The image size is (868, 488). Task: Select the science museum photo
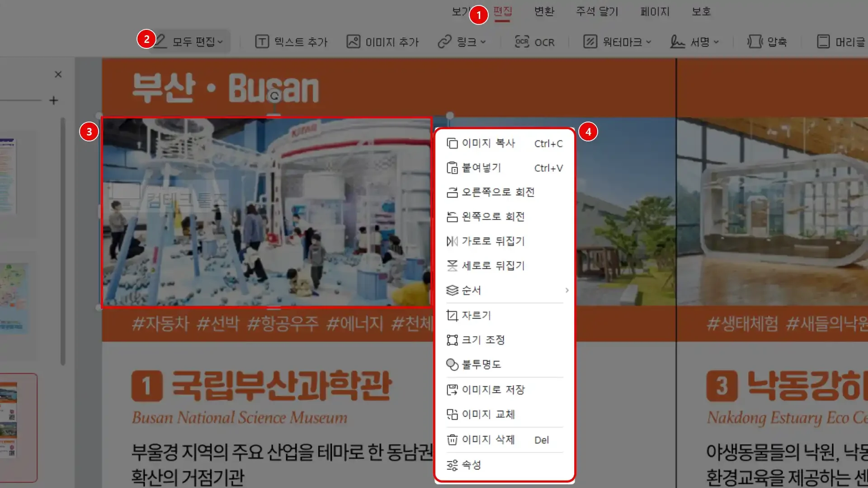click(x=266, y=212)
